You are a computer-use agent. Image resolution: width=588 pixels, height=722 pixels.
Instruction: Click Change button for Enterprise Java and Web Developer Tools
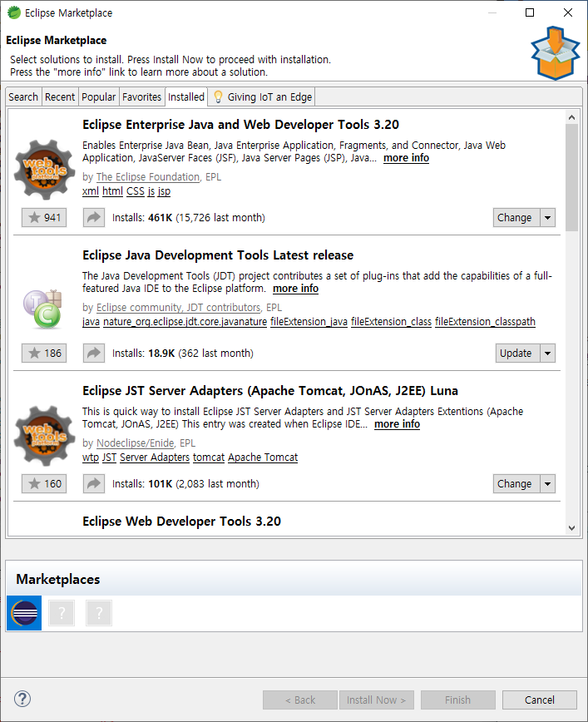[x=516, y=217]
